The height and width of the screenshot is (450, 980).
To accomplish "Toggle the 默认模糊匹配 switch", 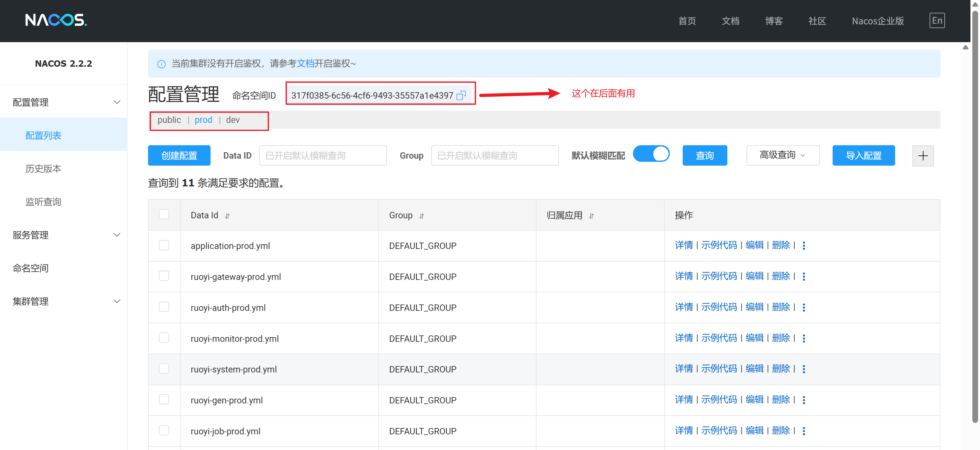I will pyautogui.click(x=651, y=154).
